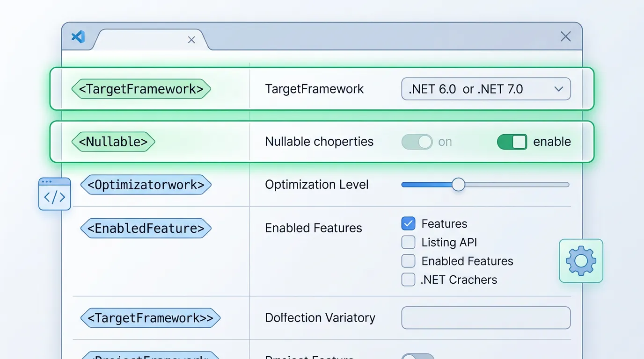
Task: Close the window with the X button
Action: 565,36
